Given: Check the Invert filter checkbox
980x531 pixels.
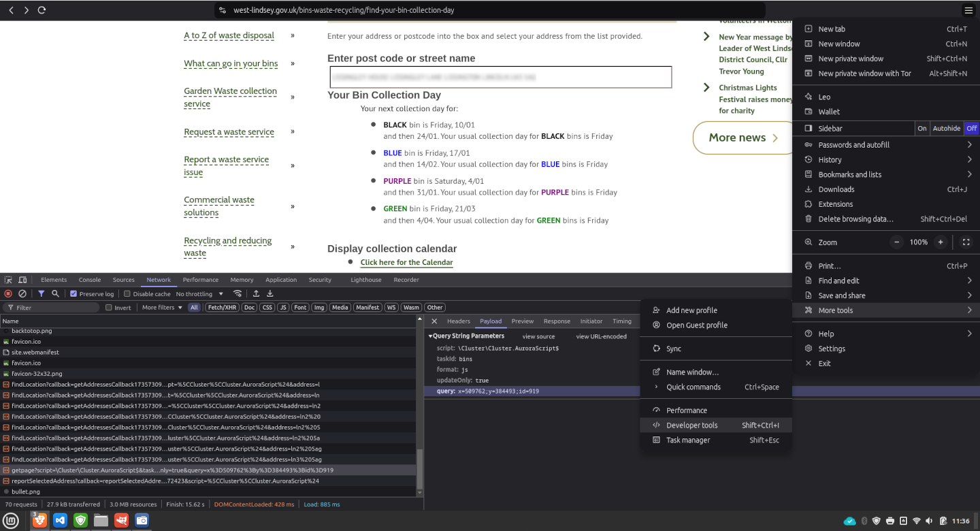Looking at the screenshot, I should [109, 308].
